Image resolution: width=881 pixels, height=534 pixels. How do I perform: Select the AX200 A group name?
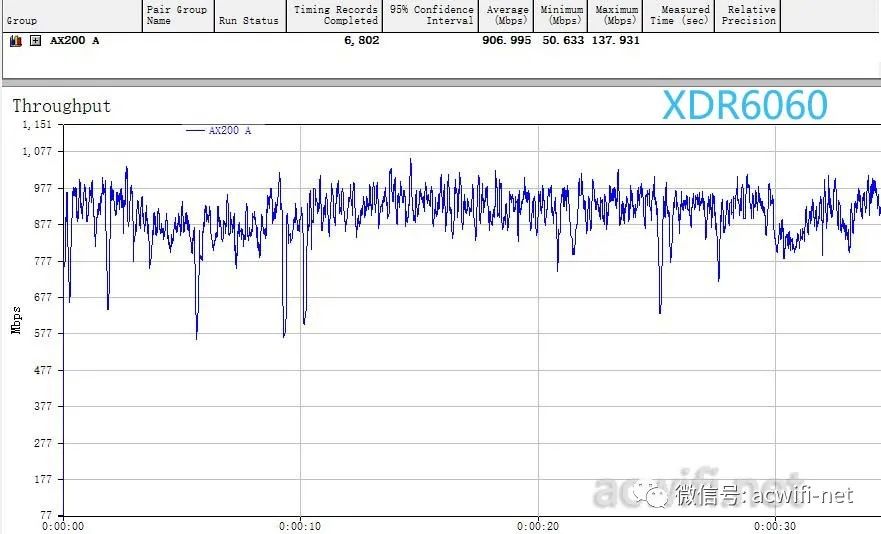click(x=75, y=40)
